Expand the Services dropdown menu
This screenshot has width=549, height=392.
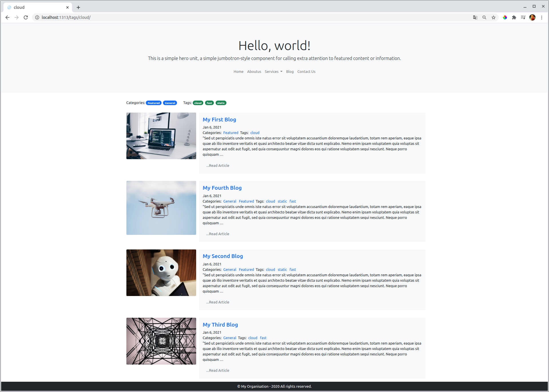point(273,71)
